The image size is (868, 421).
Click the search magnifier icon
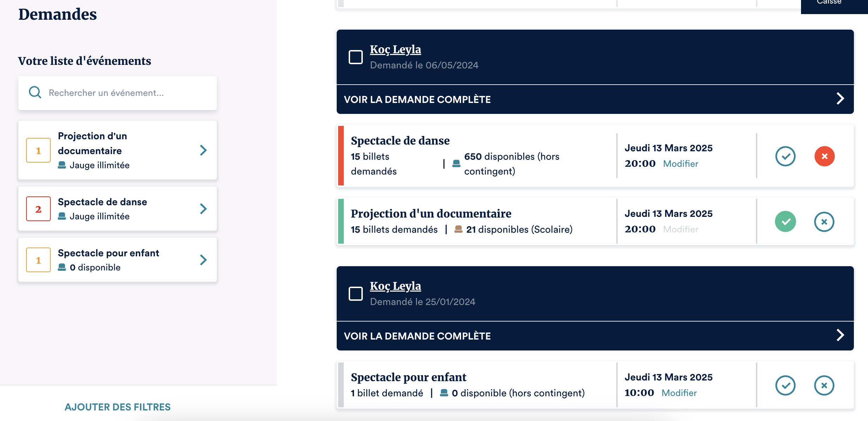35,92
